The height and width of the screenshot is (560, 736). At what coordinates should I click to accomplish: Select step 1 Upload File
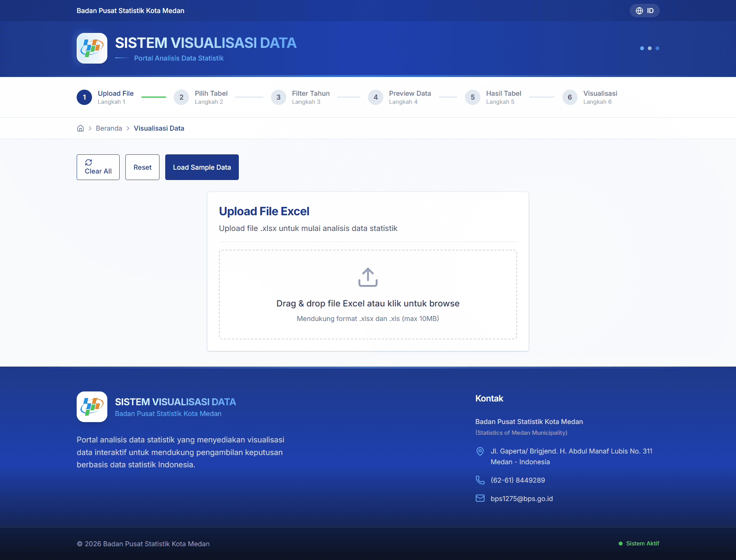[x=105, y=97]
